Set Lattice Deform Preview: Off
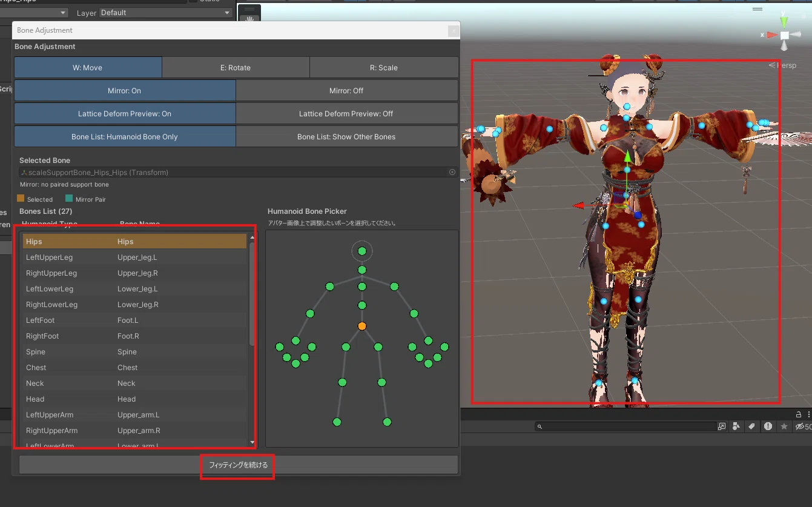812x507 pixels. click(x=347, y=113)
